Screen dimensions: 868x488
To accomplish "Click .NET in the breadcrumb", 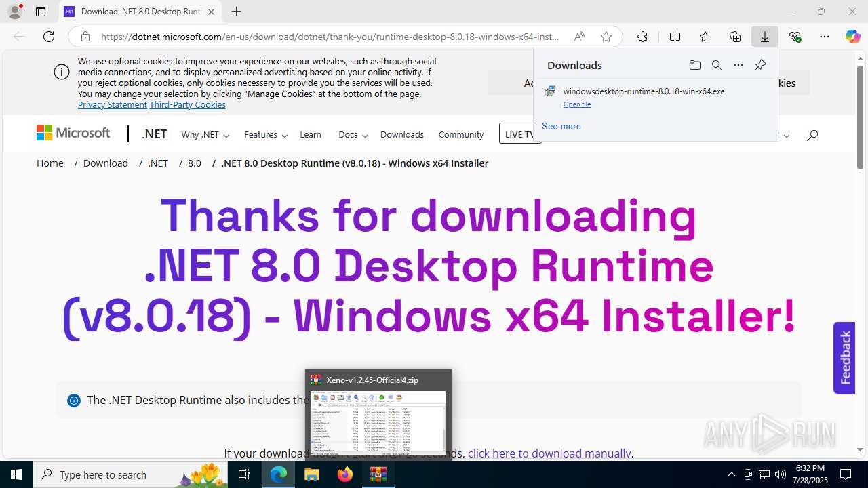I will pyautogui.click(x=158, y=163).
